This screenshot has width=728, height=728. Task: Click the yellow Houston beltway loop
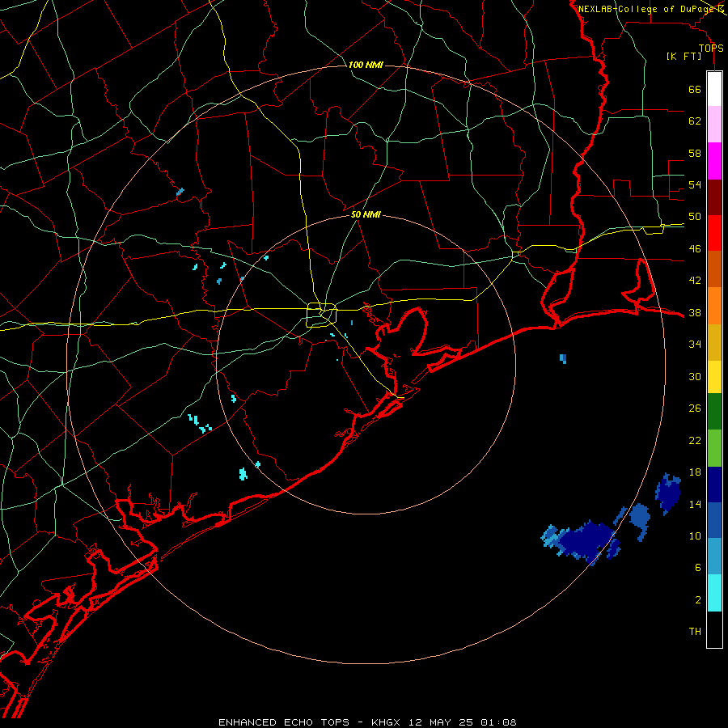[322, 315]
